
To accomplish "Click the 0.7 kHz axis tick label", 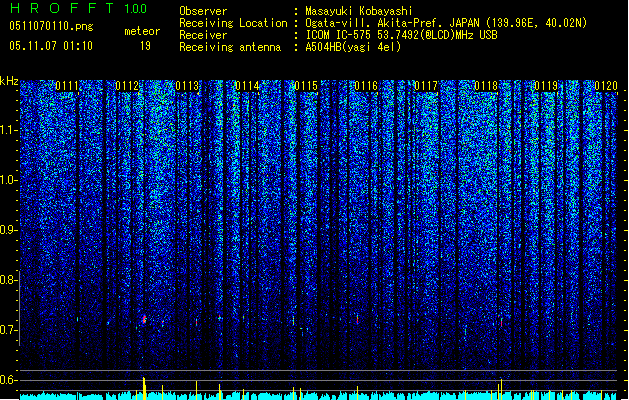I will pyautogui.click(x=8, y=330).
